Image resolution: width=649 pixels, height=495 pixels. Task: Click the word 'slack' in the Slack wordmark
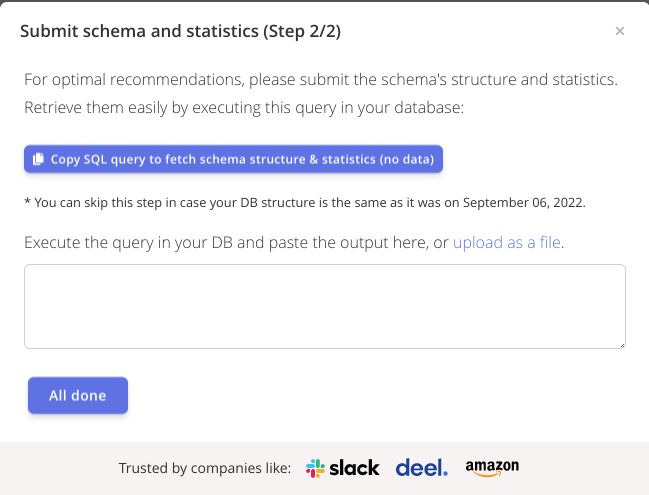(355, 468)
